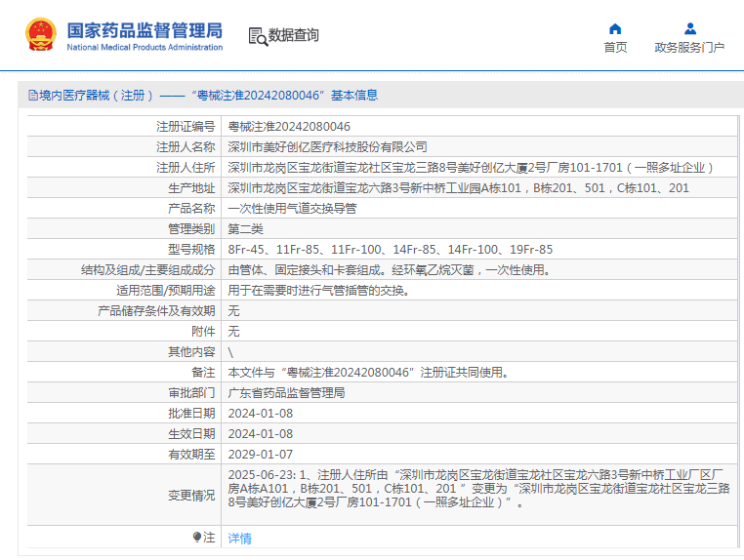
Task: Select the 变更情况 2025-06-23 change text
Action: (x=478, y=489)
